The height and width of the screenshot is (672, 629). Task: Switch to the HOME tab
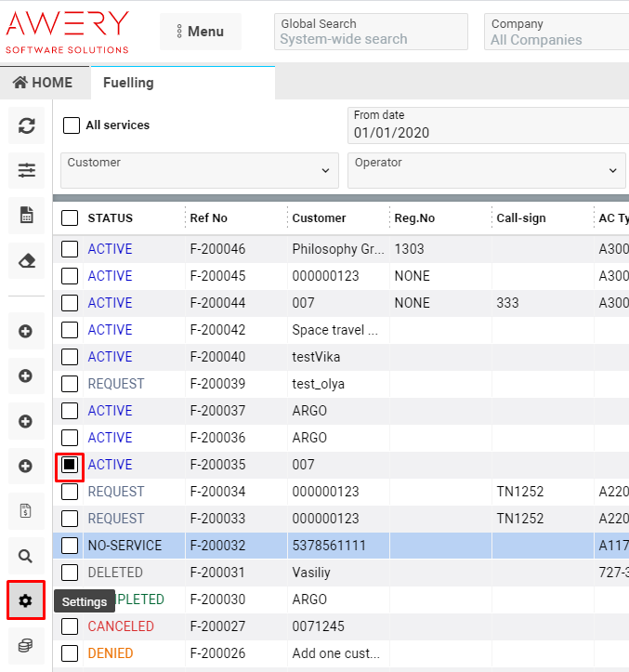click(x=44, y=83)
